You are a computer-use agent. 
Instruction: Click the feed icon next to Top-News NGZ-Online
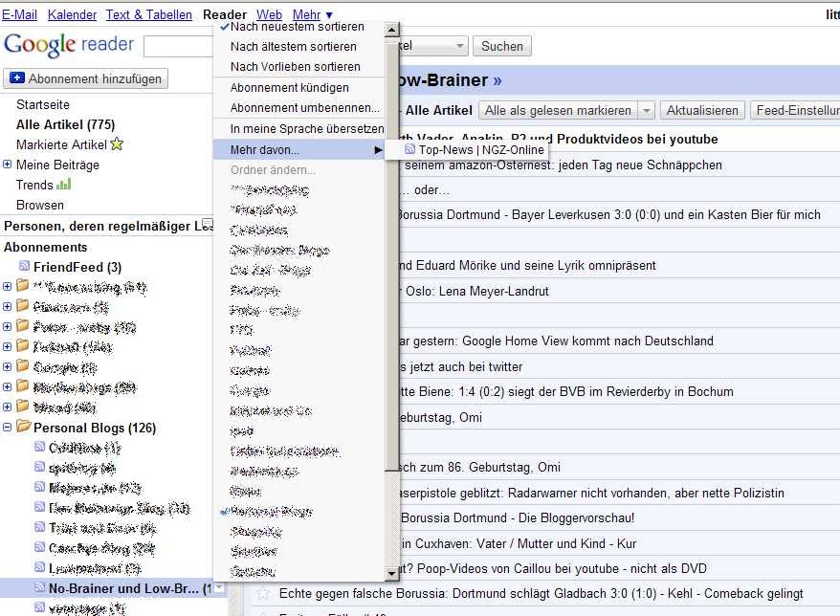point(409,149)
